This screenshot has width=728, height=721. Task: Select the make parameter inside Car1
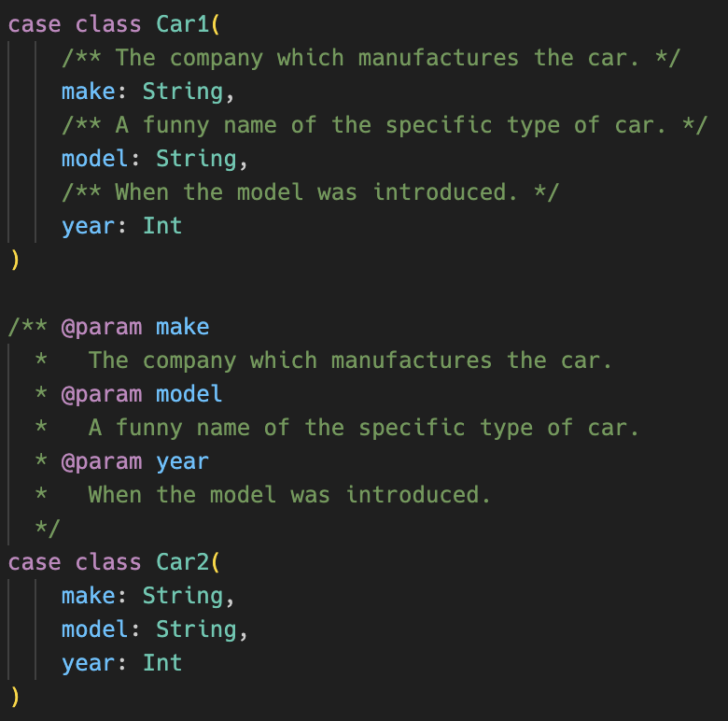[x=88, y=92]
